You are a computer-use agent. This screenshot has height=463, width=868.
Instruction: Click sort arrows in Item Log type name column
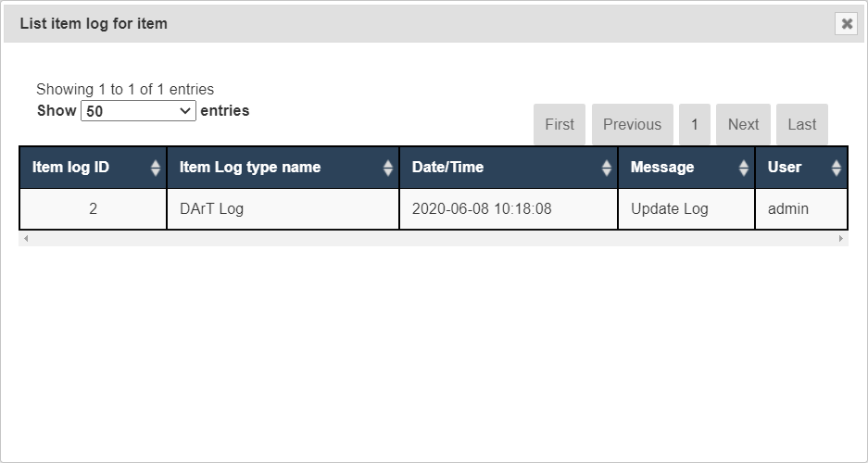pyautogui.click(x=388, y=169)
